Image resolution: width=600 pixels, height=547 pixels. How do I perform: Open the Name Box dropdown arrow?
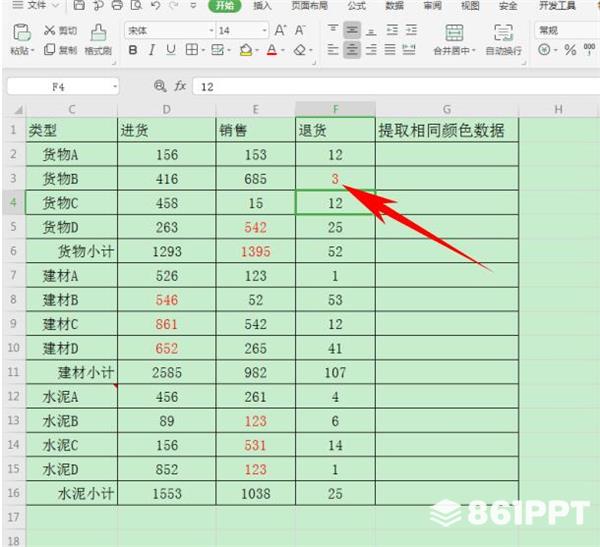(115, 87)
